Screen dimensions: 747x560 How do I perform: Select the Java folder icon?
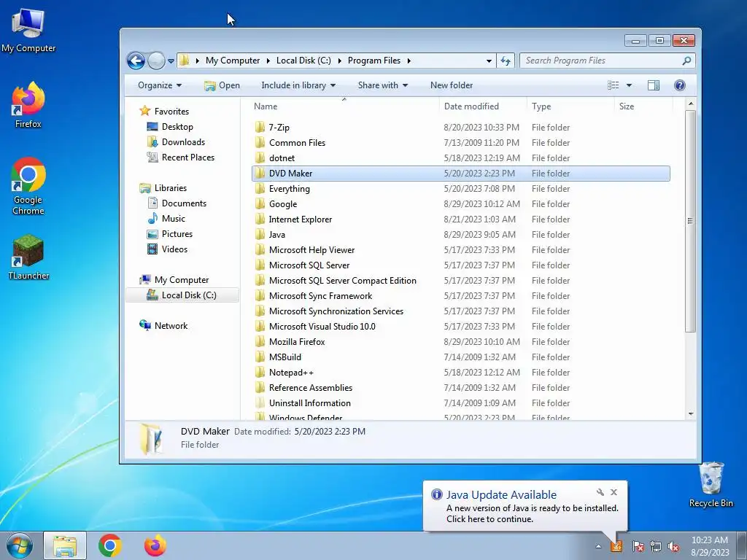(x=260, y=234)
